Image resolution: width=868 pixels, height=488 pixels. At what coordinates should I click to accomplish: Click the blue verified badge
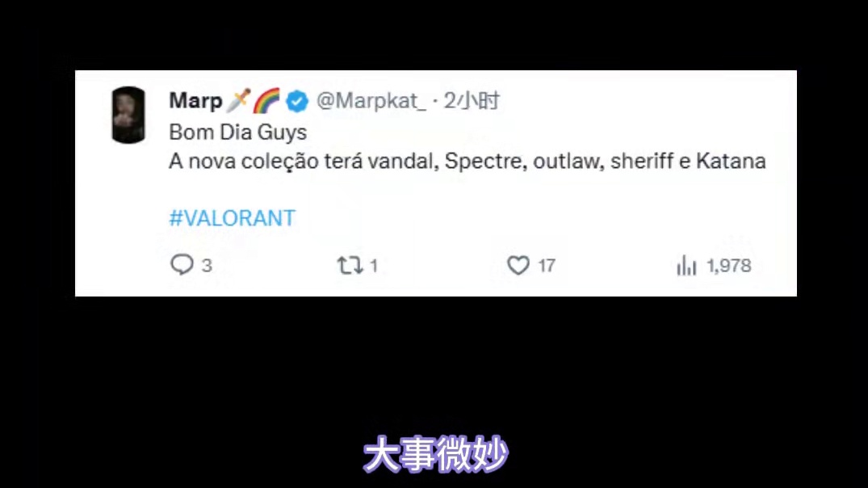pos(297,101)
